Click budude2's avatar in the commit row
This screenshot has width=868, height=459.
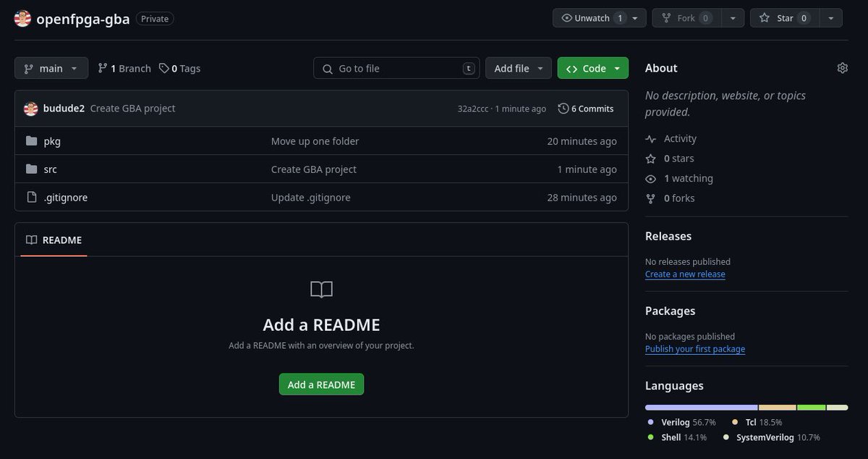click(30, 109)
